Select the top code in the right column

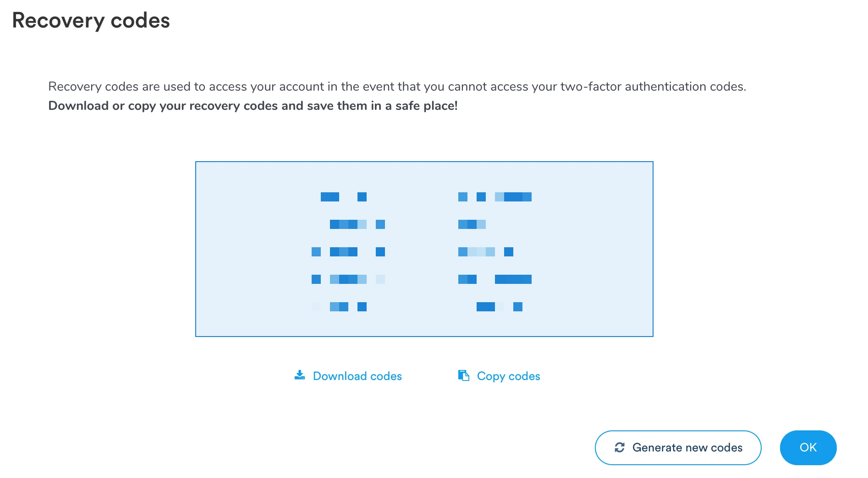pos(494,196)
